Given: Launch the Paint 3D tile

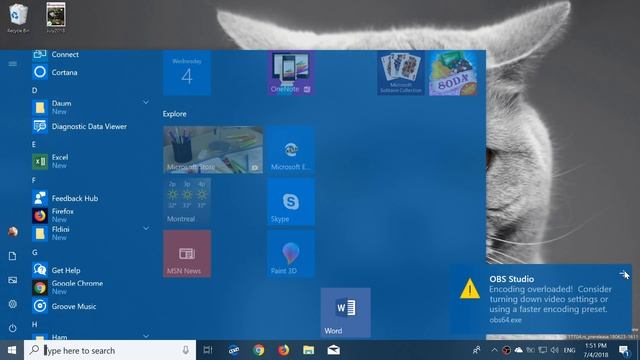Looking at the screenshot, I should [x=291, y=254].
